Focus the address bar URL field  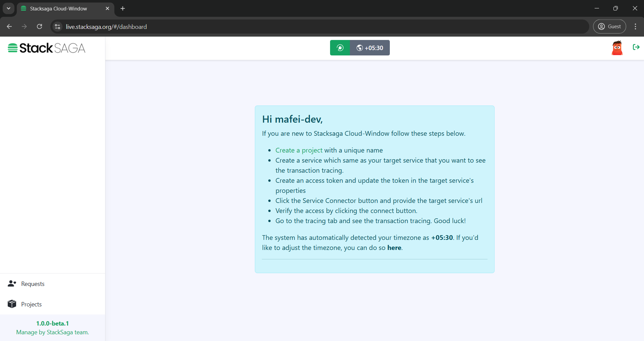point(319,27)
